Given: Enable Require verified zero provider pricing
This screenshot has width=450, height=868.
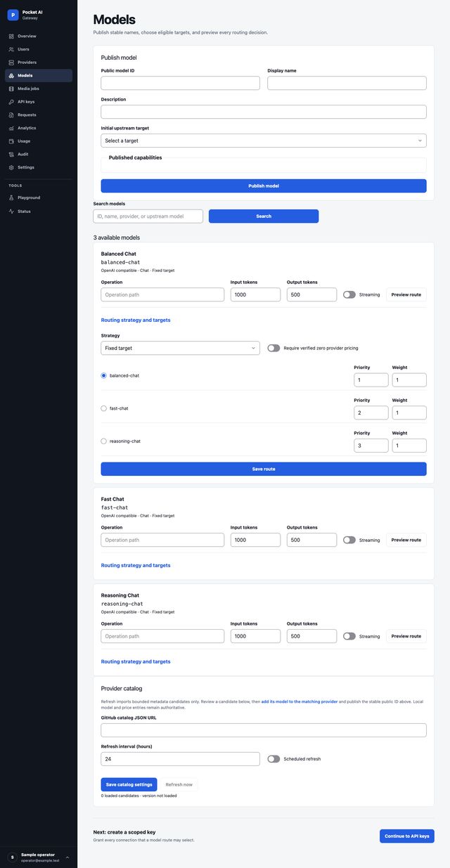Looking at the screenshot, I should click(274, 348).
